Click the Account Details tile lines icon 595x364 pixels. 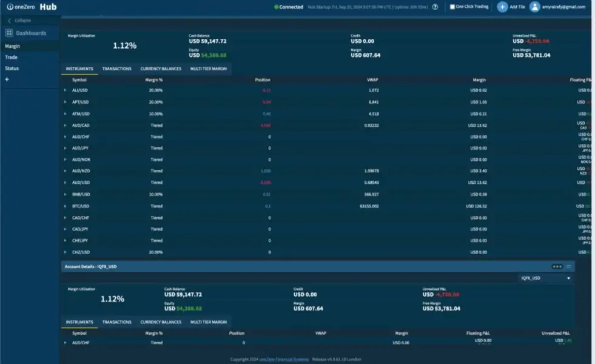click(x=568, y=266)
